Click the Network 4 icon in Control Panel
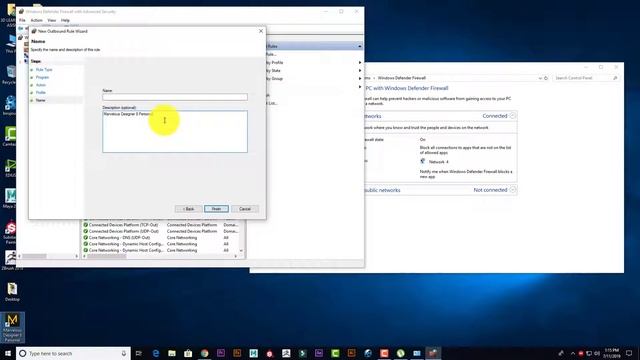640x360 pixels. (422, 162)
